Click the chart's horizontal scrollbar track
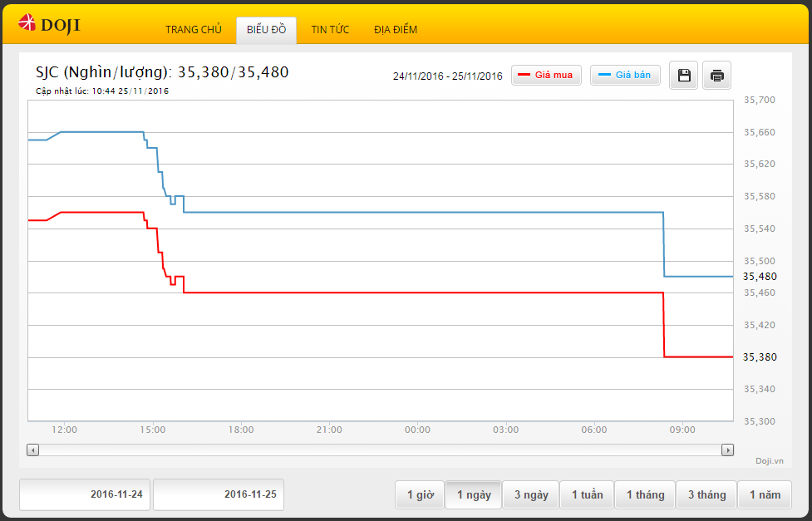812x521 pixels. click(380, 450)
